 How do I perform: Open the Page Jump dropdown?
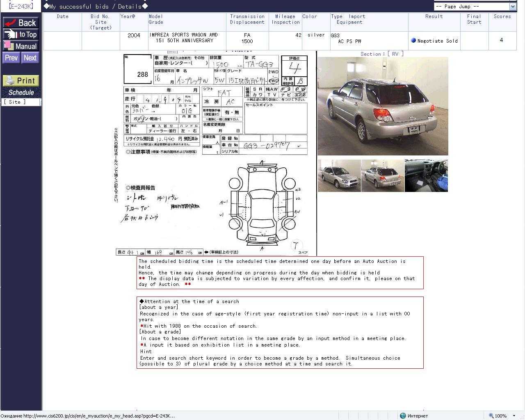475,6
